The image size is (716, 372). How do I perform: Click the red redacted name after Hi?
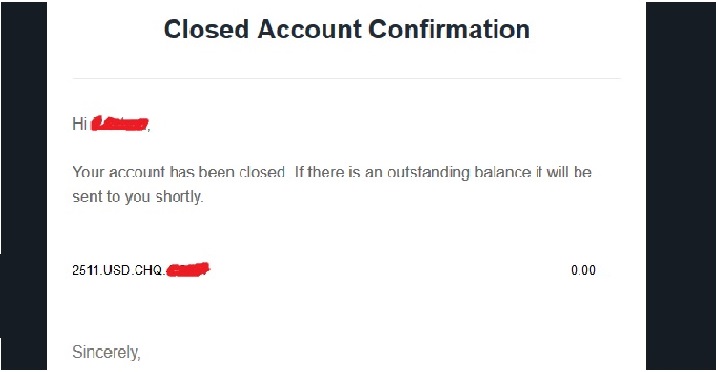click(120, 123)
